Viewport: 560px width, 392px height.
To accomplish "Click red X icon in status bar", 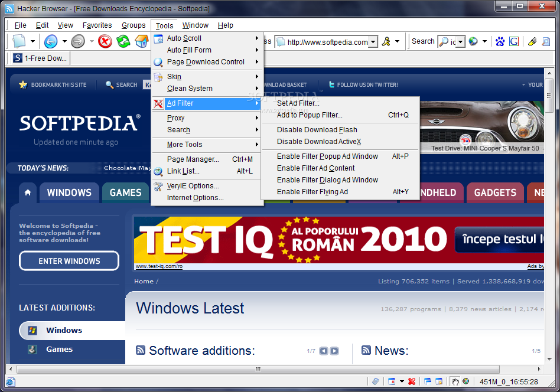I will (412, 381).
